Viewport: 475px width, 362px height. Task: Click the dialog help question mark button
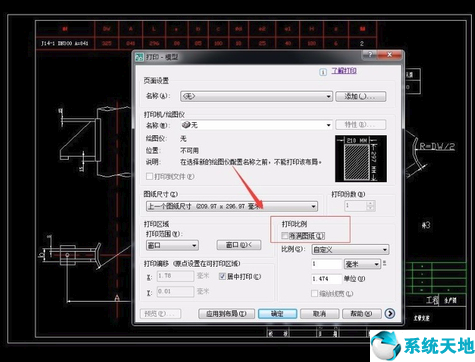[370, 55]
